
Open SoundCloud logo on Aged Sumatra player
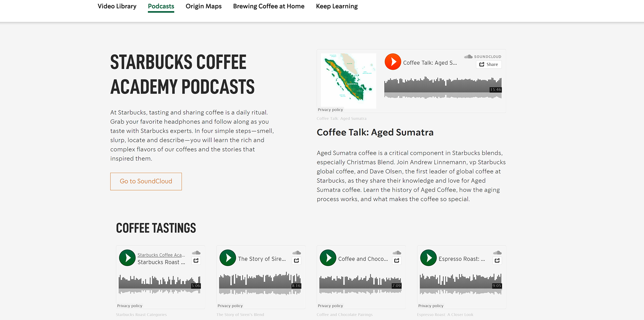(483, 57)
